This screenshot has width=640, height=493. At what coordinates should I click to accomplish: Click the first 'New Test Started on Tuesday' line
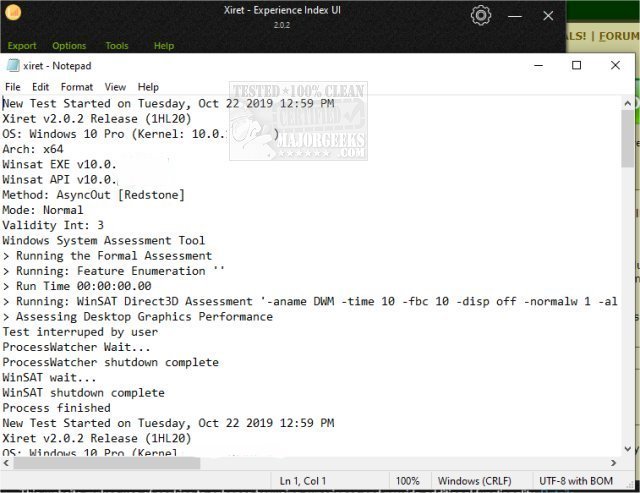click(x=168, y=104)
